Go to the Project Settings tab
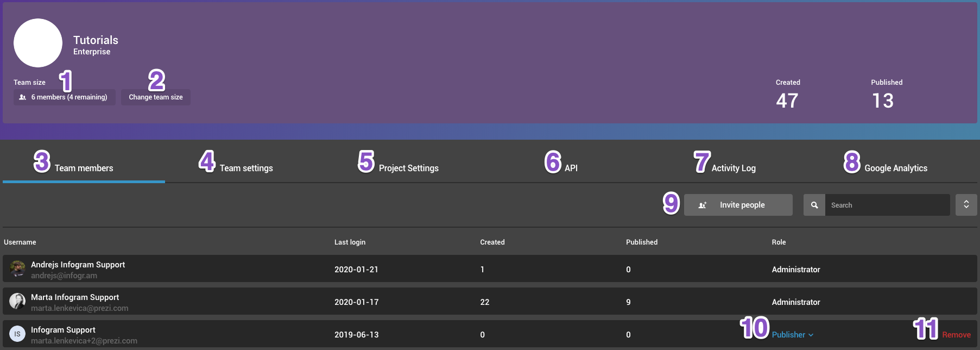Viewport: 980px width, 350px height. point(408,168)
